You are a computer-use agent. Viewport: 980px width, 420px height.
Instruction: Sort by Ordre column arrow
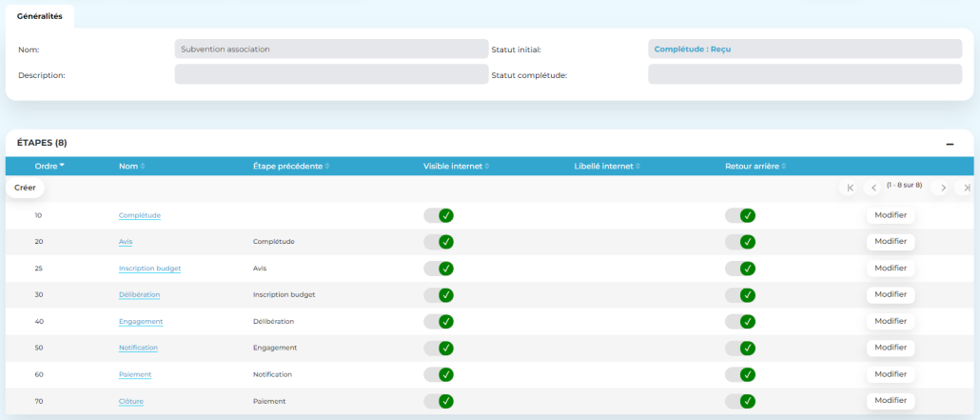(x=63, y=166)
